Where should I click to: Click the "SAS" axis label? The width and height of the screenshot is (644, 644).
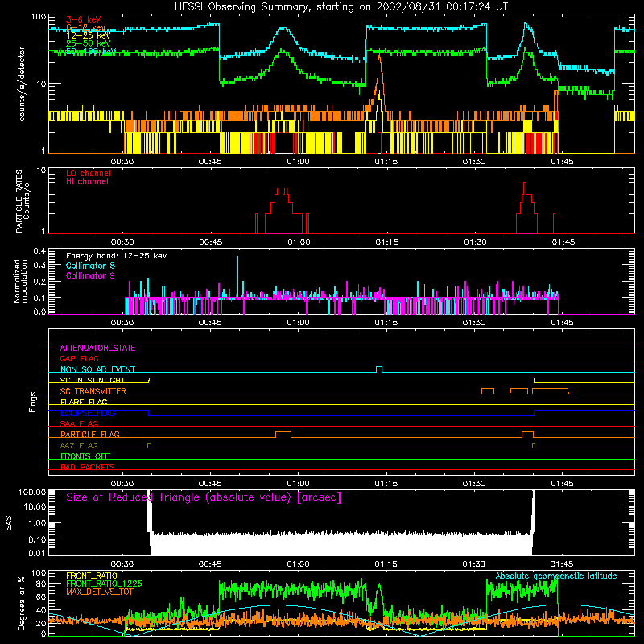[9, 523]
